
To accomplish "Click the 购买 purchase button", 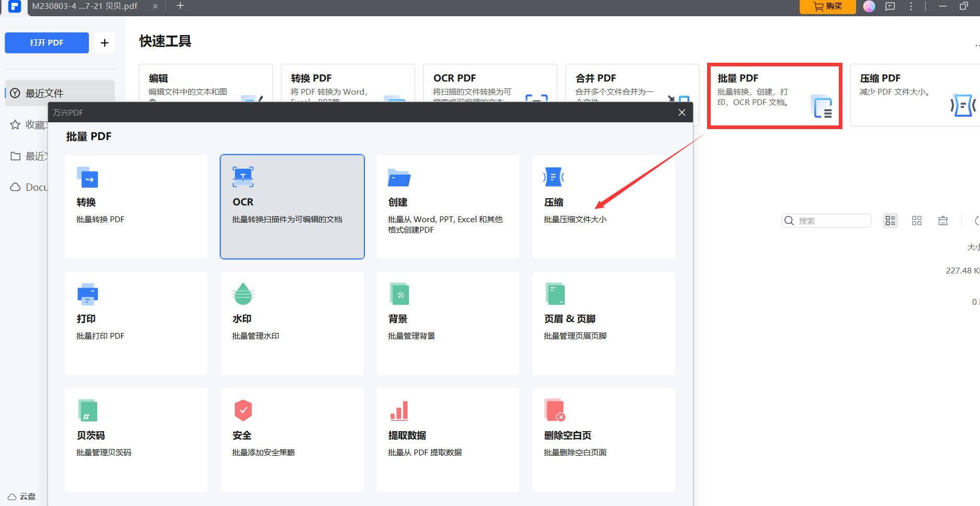I will coord(827,6).
